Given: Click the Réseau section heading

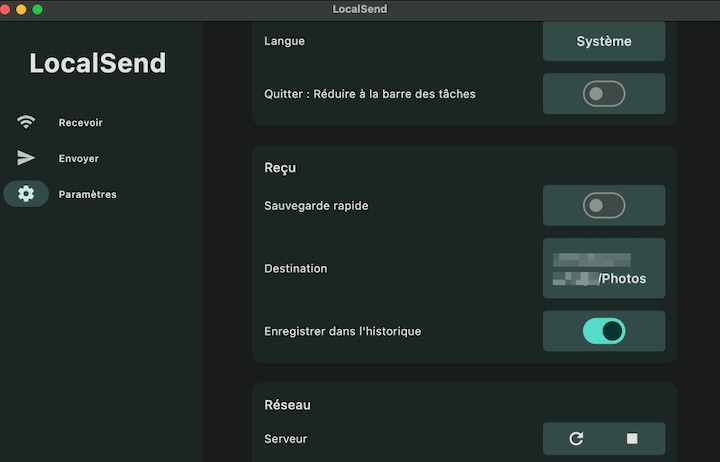Looking at the screenshot, I should (287, 405).
